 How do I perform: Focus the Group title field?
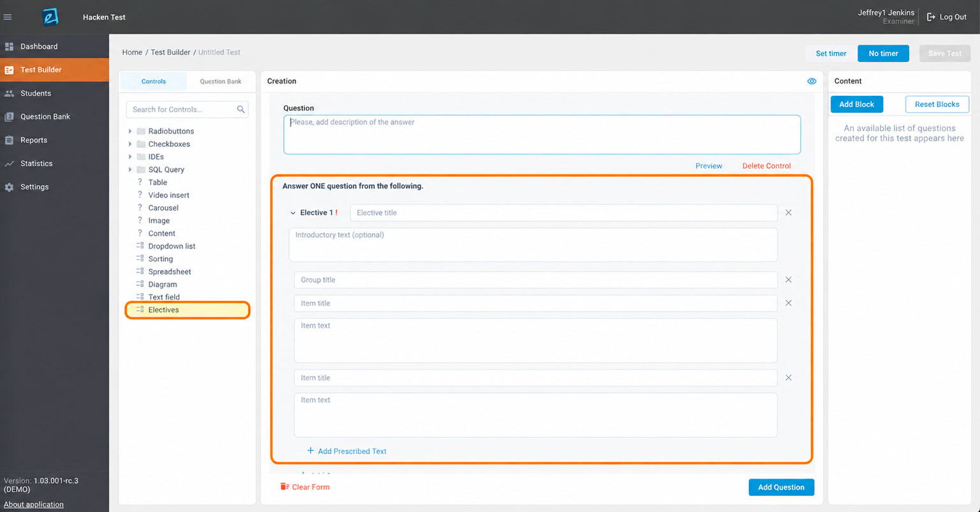pos(536,280)
